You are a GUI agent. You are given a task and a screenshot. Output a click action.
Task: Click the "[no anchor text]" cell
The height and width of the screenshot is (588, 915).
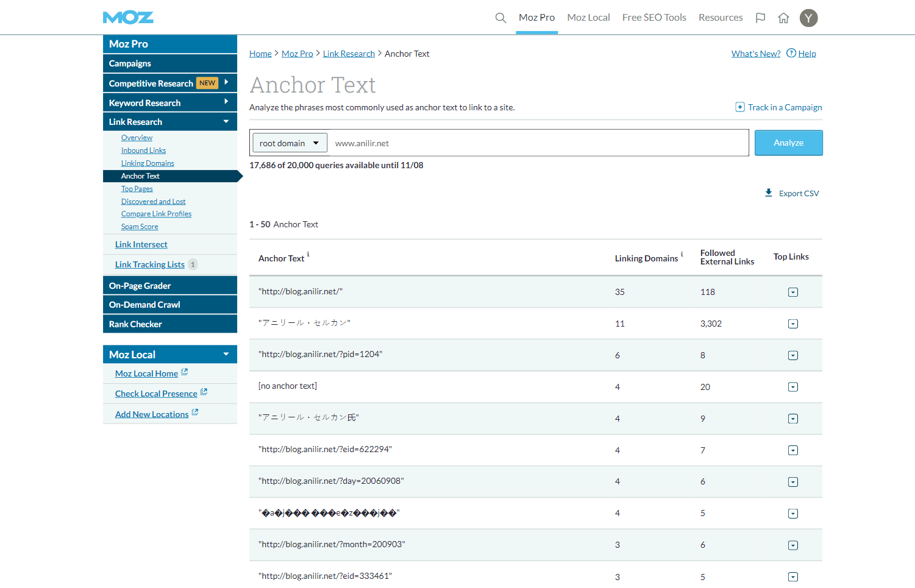(x=288, y=386)
